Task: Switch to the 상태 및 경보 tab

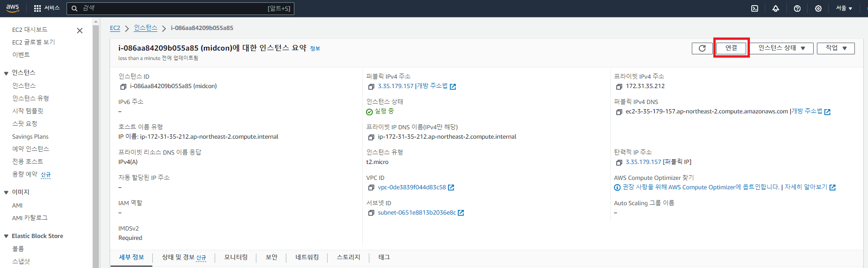Action: click(184, 257)
